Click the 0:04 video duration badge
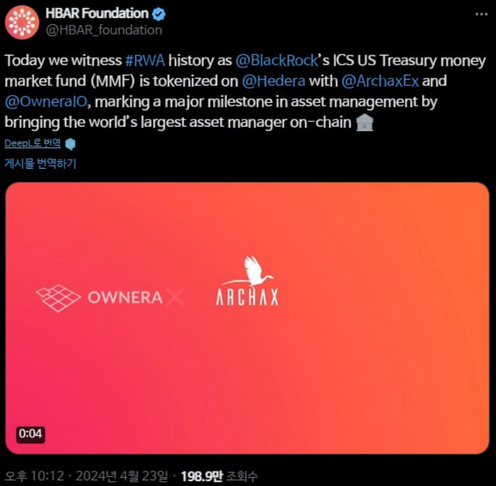The height and width of the screenshot is (486, 496). 30,434
